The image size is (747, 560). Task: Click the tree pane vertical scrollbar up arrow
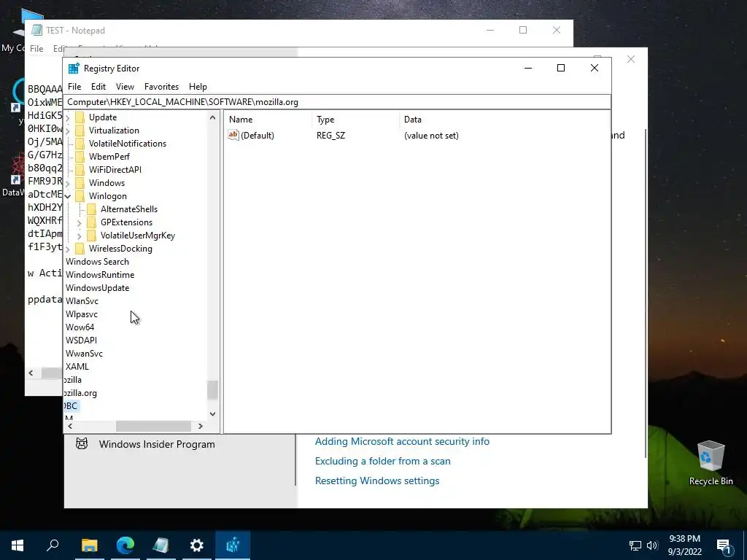point(212,117)
